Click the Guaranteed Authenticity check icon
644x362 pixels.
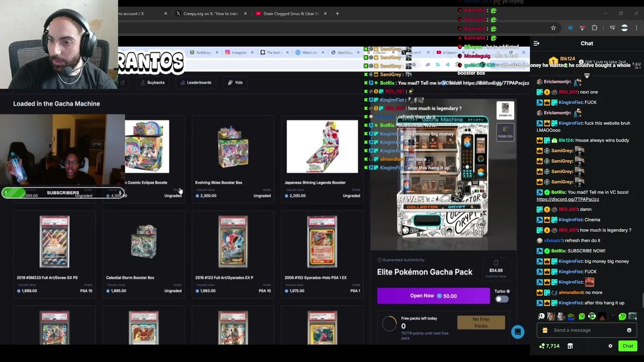click(379, 260)
